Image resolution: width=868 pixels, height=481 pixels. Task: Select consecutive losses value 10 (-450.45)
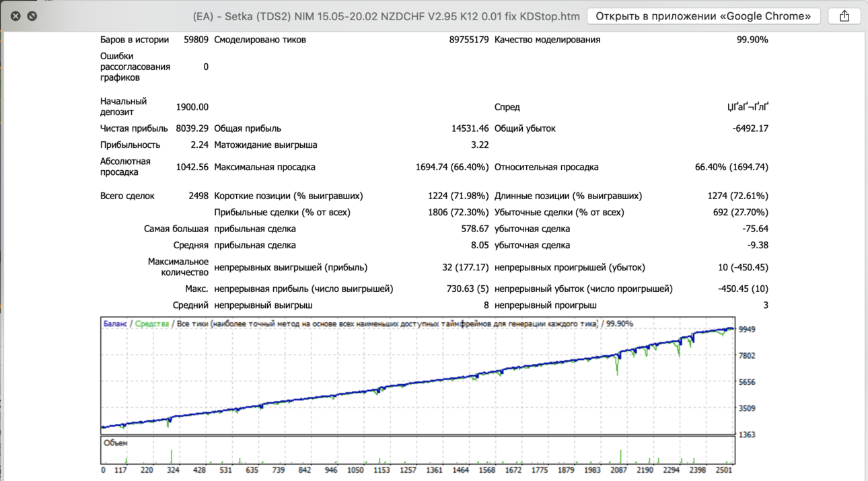743,267
